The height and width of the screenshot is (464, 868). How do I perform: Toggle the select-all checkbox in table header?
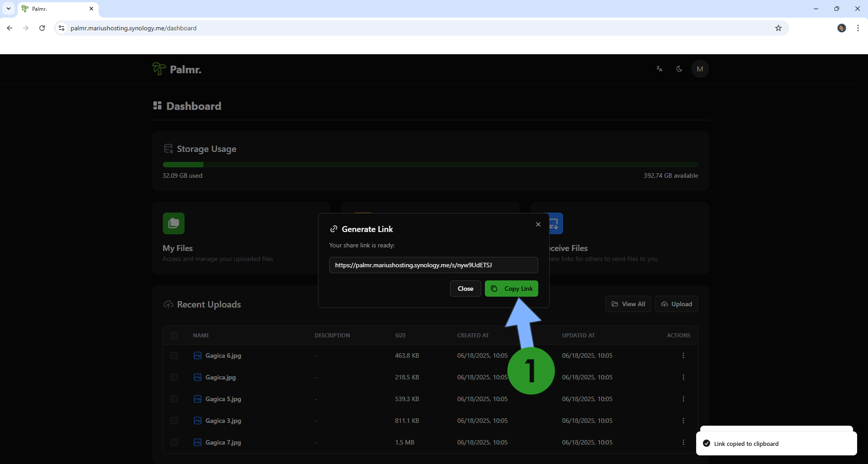click(174, 336)
